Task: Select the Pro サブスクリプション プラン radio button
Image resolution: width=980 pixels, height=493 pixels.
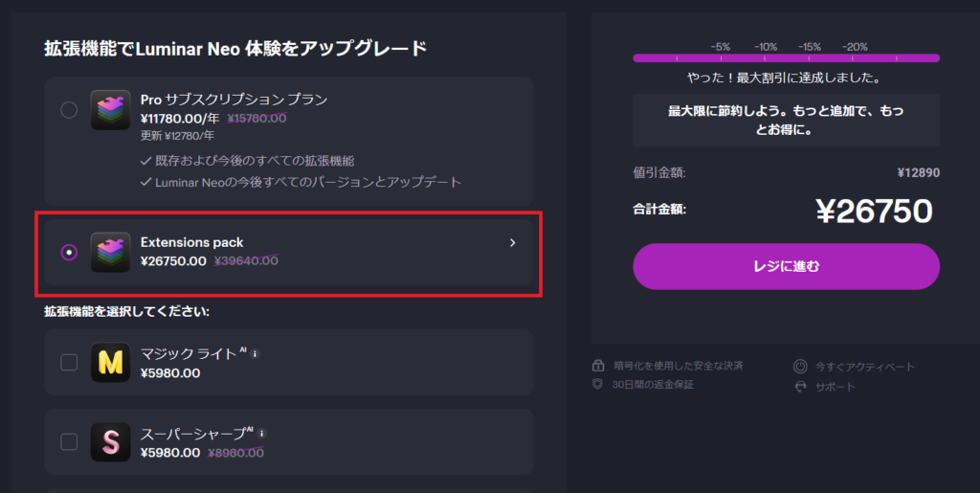Action: 69,110
